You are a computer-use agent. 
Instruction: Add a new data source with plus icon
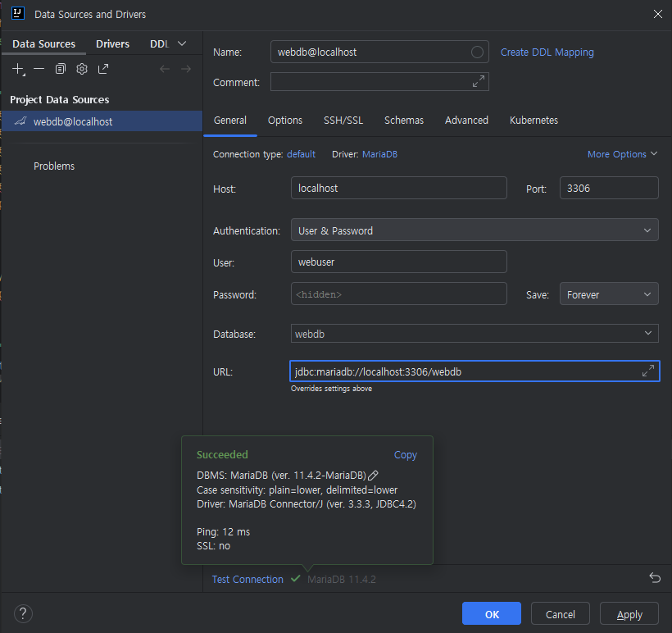point(18,69)
